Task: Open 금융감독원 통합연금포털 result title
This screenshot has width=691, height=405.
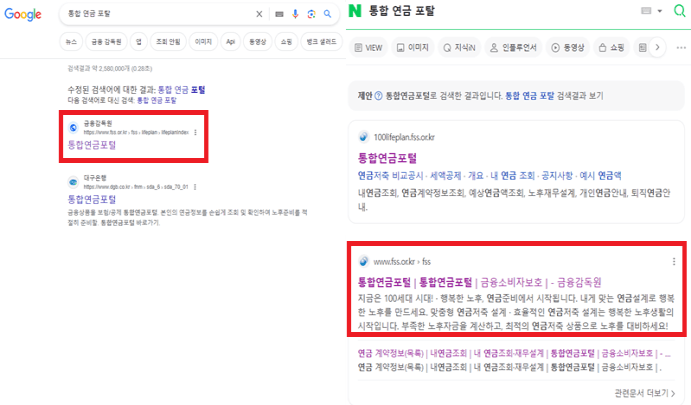Action: click(92, 145)
